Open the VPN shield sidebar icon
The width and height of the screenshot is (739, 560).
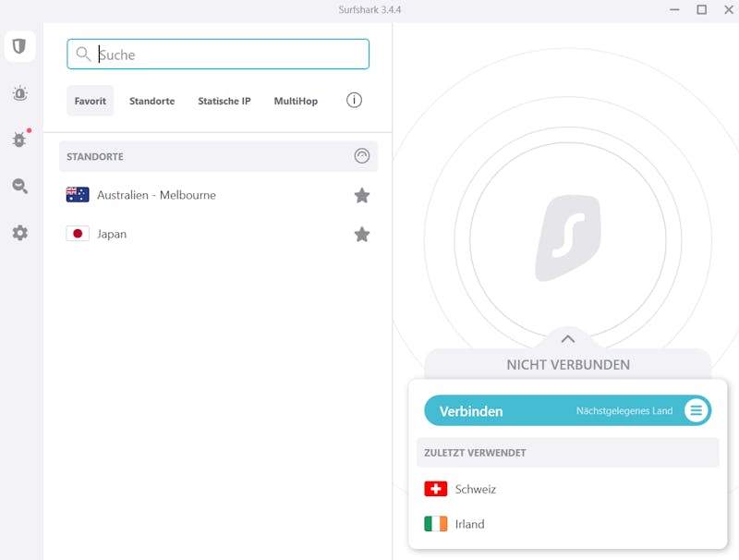coord(19,46)
